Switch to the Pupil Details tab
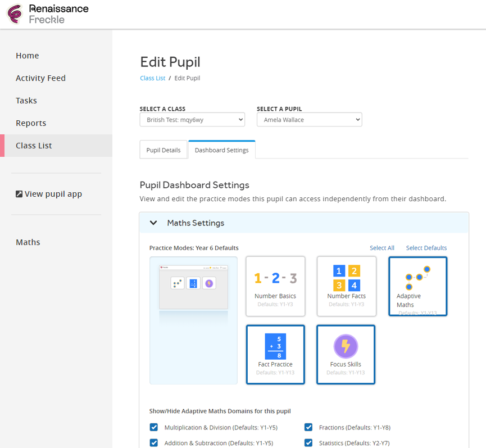Viewport: 486px width, 448px height. [x=163, y=150]
